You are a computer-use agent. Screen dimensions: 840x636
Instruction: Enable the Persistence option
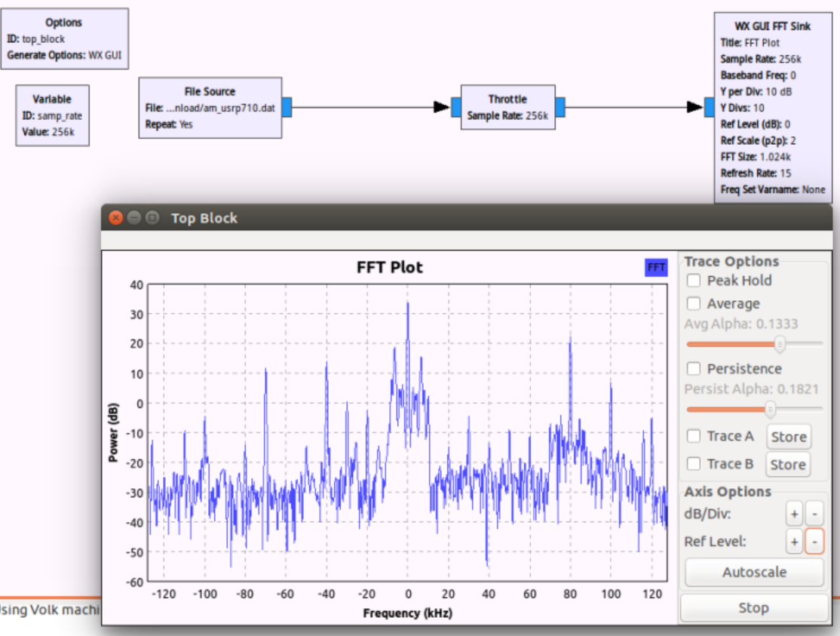(x=694, y=369)
